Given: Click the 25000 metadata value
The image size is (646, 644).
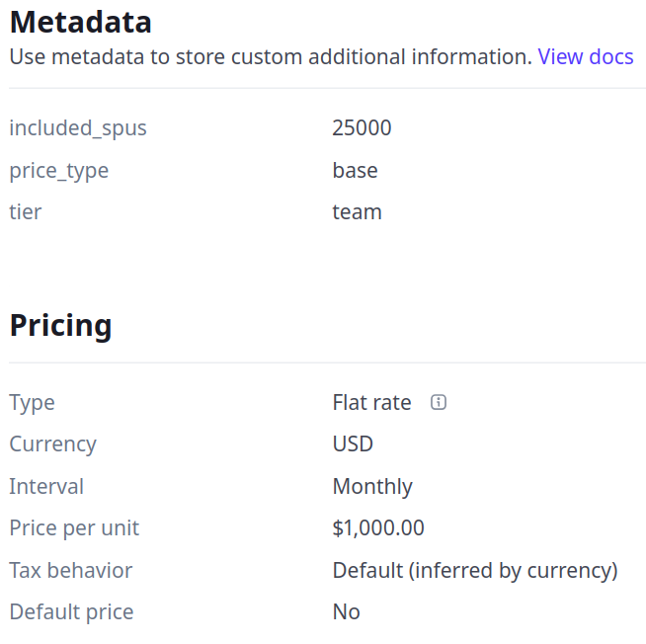Looking at the screenshot, I should tap(362, 127).
